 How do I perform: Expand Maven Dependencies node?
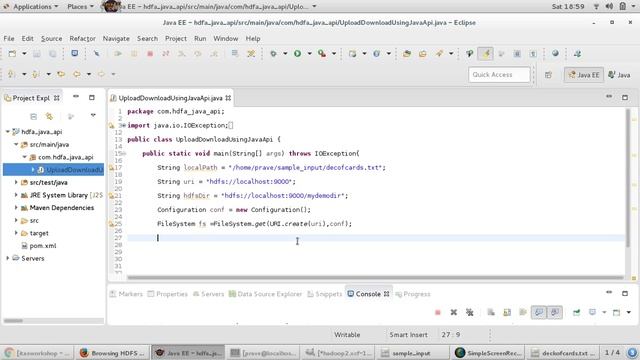coord(16,208)
